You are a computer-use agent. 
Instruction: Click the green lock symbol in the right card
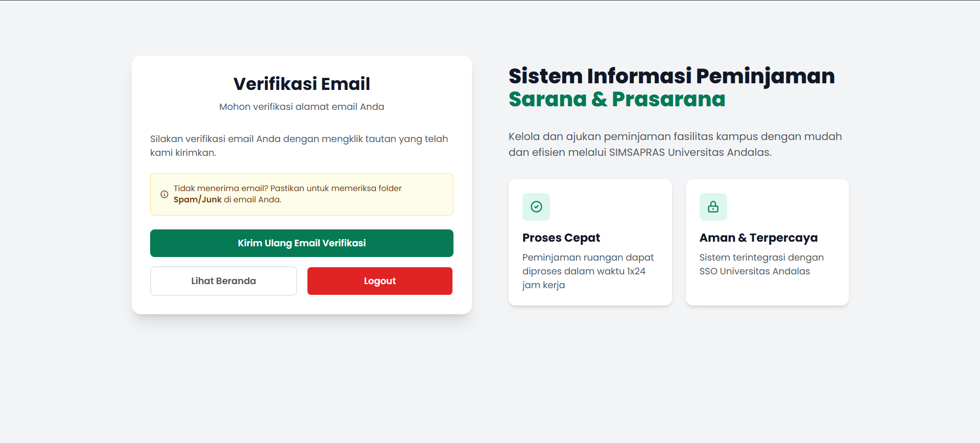tap(713, 206)
